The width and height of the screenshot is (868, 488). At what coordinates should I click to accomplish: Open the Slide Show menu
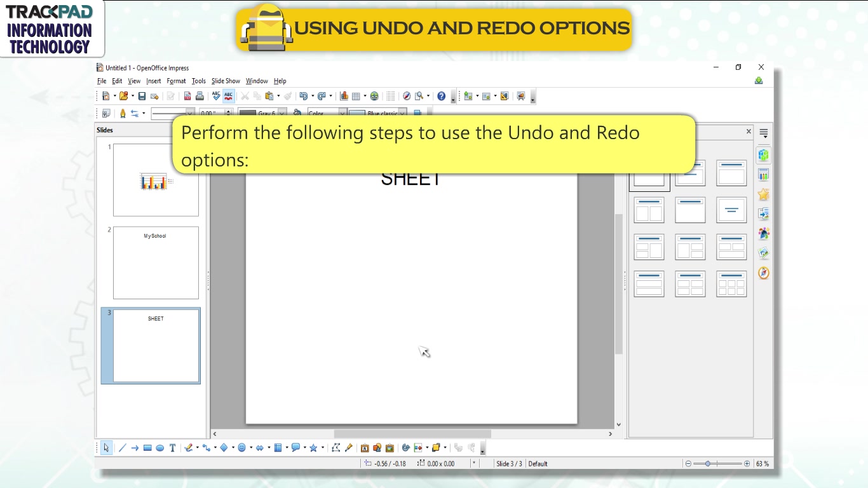[226, 81]
